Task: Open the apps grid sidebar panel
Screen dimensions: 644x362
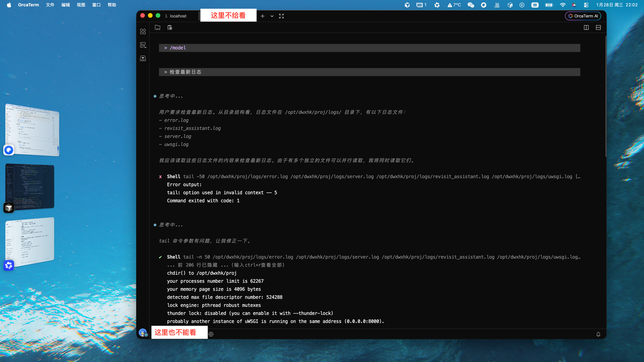Action: (x=143, y=31)
